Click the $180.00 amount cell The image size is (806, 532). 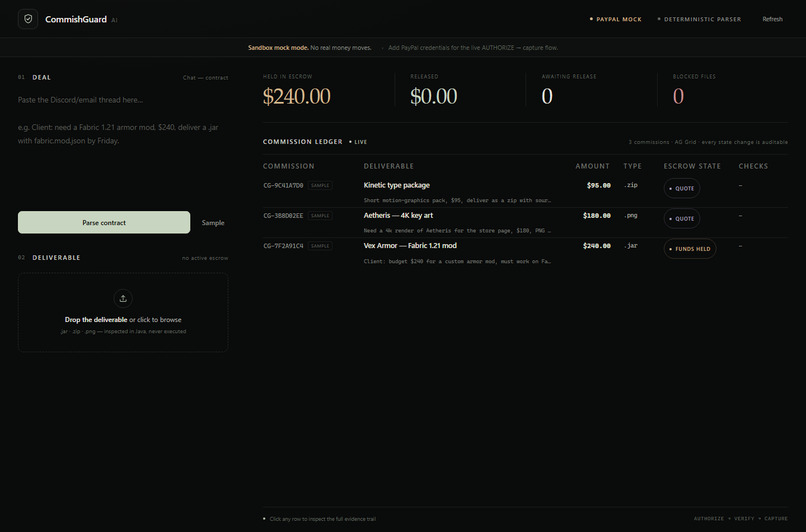[x=597, y=216]
